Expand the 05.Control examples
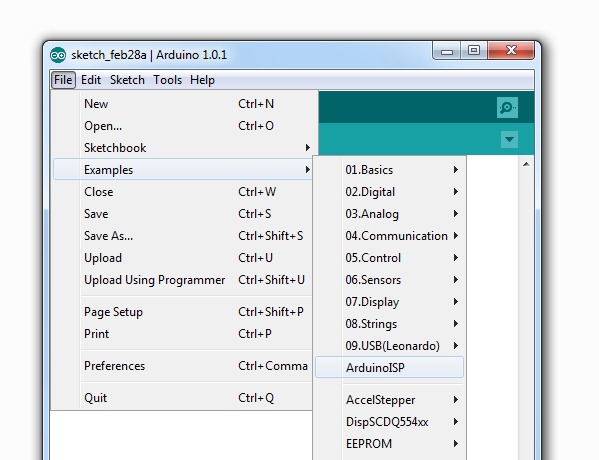Viewport: 599px width, 460px height. [389, 258]
